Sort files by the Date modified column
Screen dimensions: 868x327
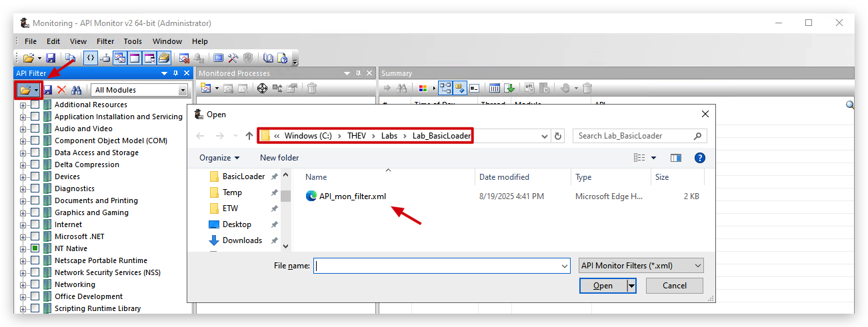point(523,177)
